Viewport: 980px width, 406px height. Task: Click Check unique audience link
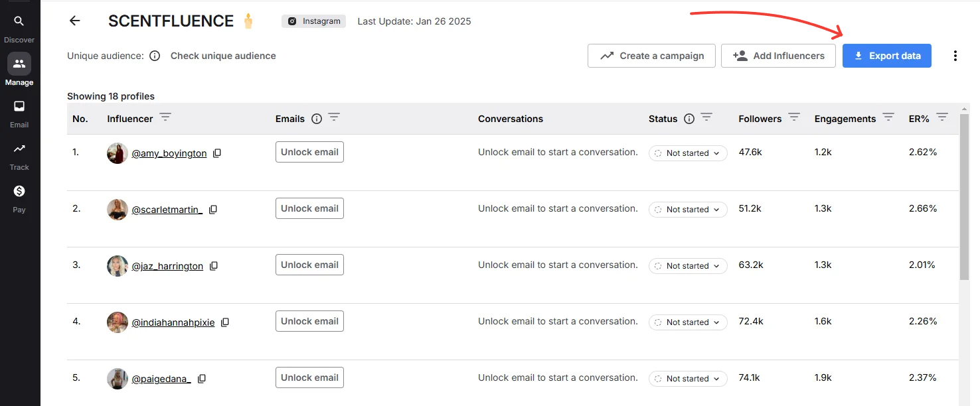[223, 56]
